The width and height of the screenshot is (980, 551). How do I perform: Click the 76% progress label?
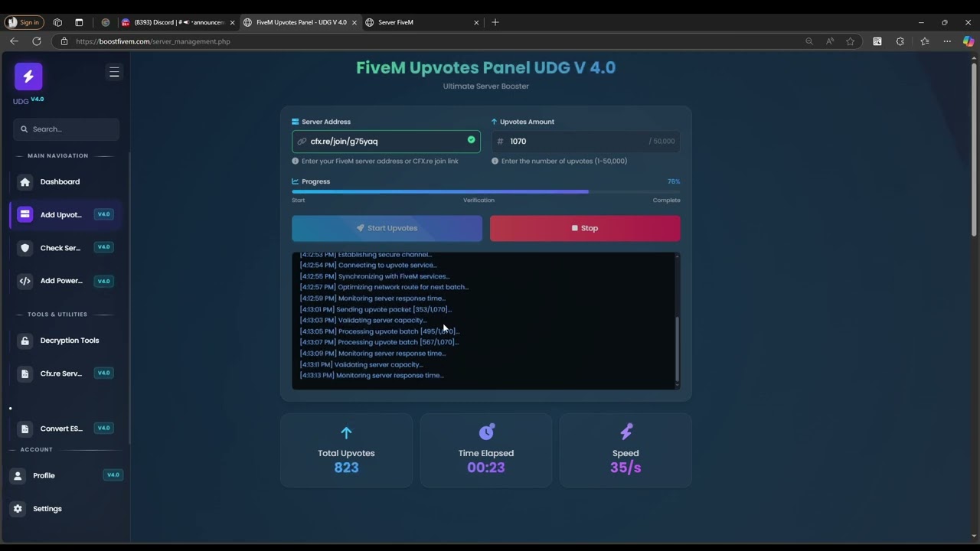coord(674,181)
